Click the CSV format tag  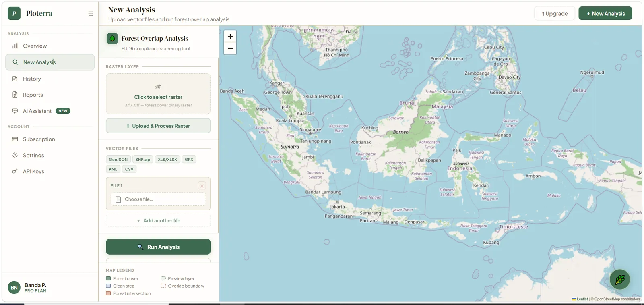pyautogui.click(x=129, y=169)
